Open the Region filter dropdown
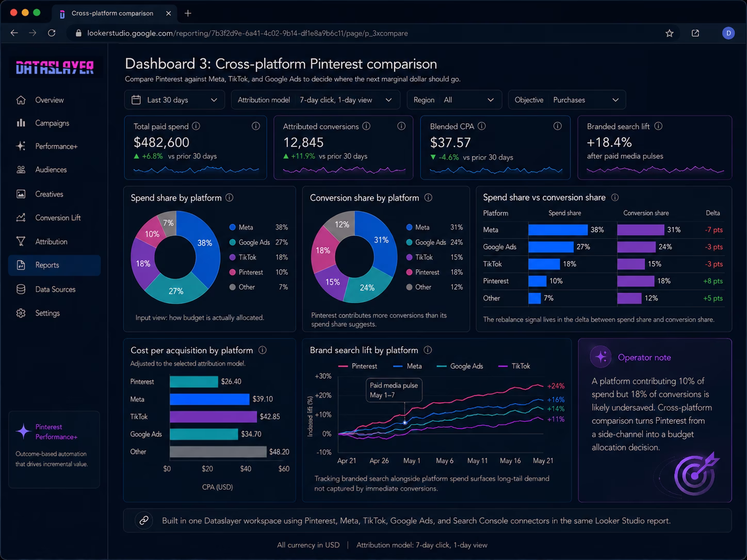The image size is (747, 560). point(454,100)
